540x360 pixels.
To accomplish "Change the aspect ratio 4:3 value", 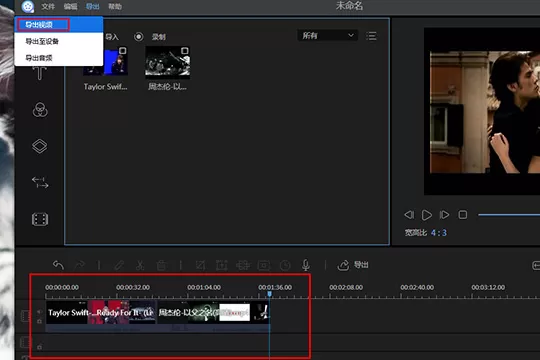I will click(439, 233).
